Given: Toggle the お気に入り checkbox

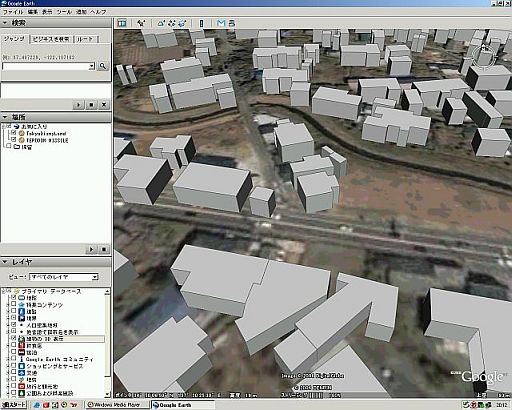Looking at the screenshot, I should [9, 127].
